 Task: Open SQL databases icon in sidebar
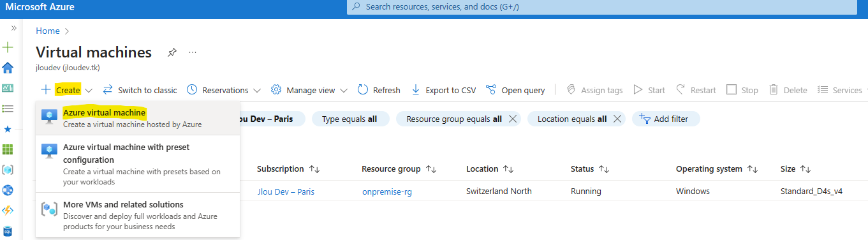pyautogui.click(x=8, y=231)
